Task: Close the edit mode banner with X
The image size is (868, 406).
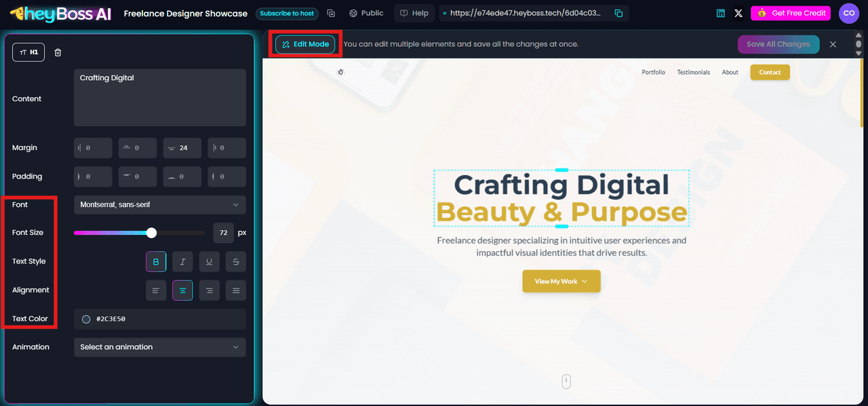Action: tap(833, 44)
